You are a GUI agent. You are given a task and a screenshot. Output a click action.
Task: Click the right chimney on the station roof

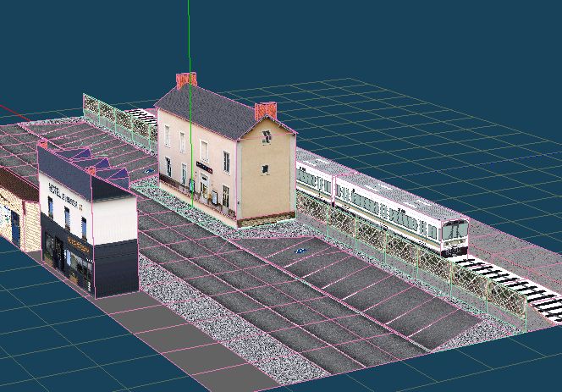265,110
